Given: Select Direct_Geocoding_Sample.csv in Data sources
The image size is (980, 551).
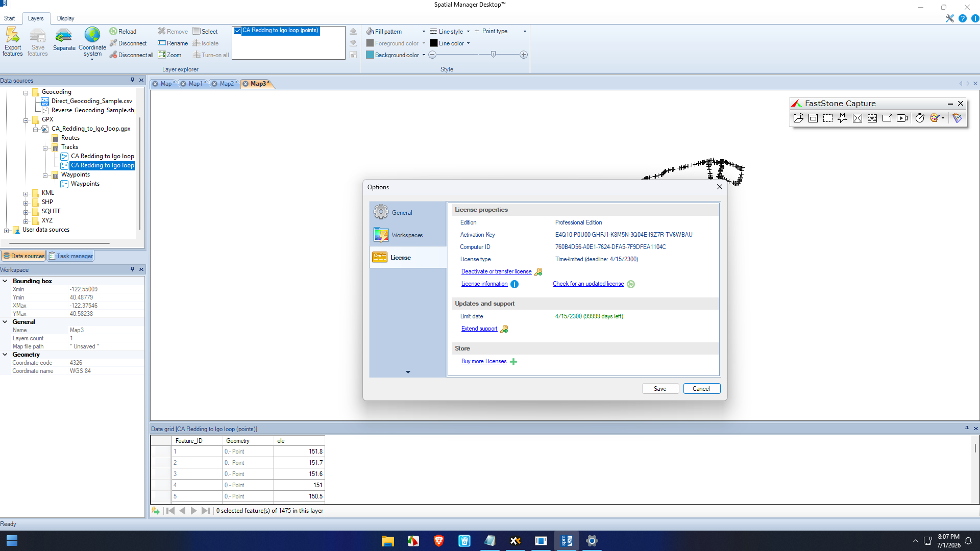Looking at the screenshot, I should coord(91,102).
